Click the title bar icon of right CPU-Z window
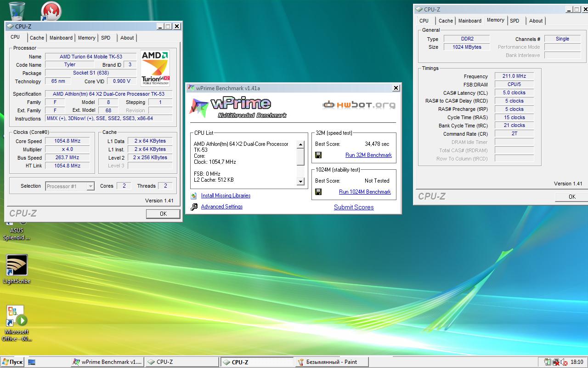 (x=419, y=9)
